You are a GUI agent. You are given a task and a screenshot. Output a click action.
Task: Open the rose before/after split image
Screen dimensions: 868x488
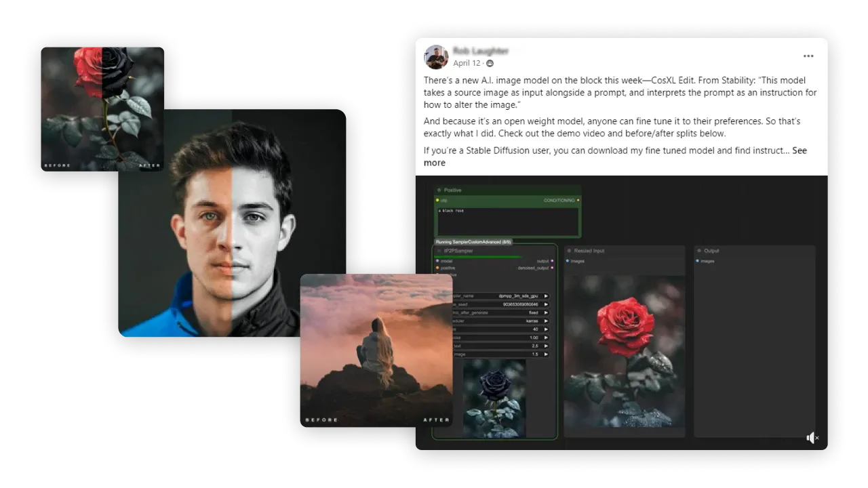coord(102,109)
